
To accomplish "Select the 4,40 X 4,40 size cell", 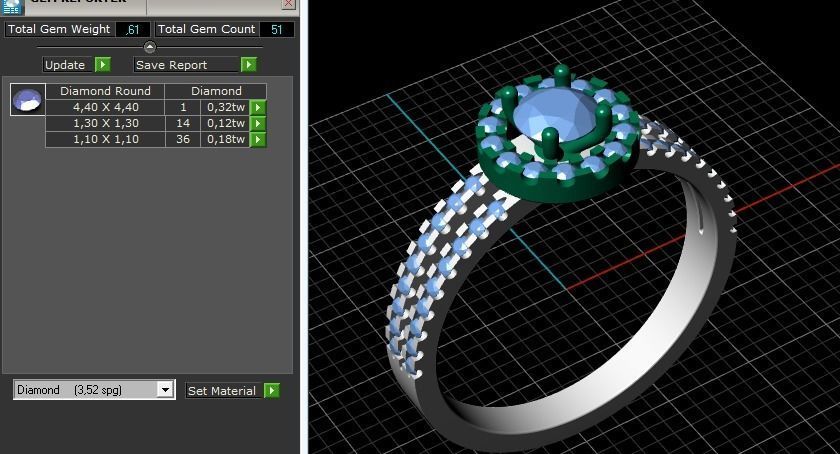I will tap(106, 107).
